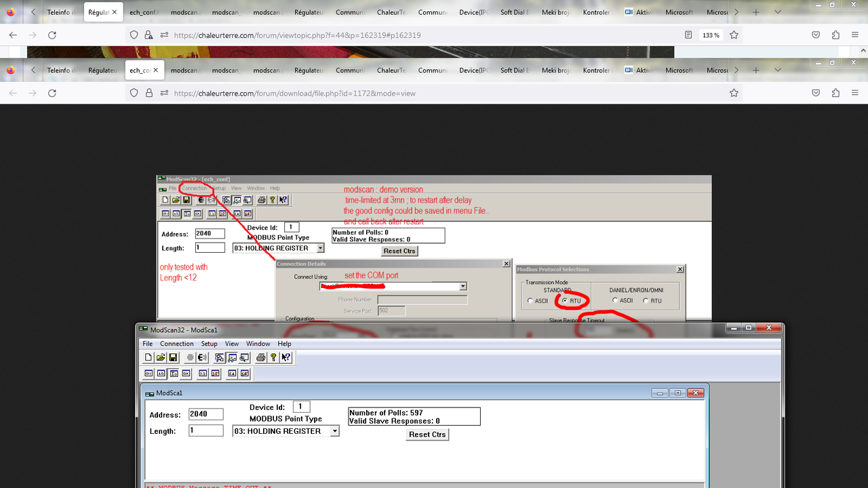Print from the ModScan32 toolbar
The width and height of the screenshot is (868, 488).
(260, 357)
